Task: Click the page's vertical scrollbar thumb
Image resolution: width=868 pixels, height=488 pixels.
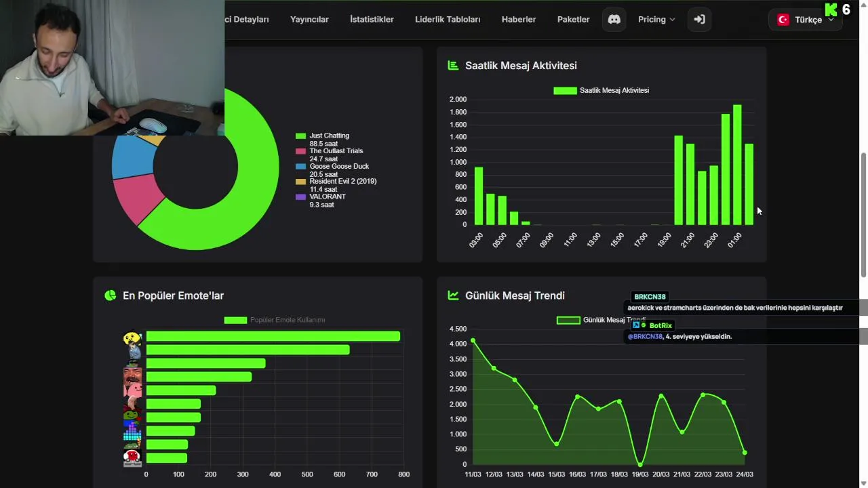Action: [x=863, y=215]
